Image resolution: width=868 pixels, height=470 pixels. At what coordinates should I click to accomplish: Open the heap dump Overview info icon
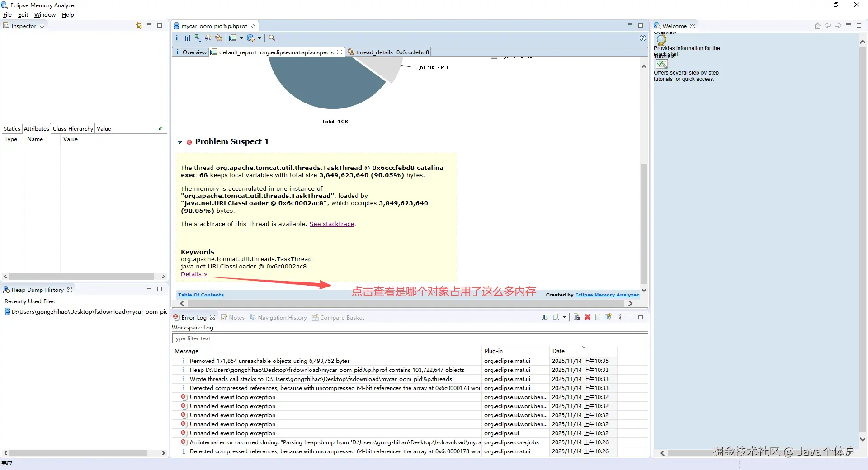click(x=177, y=38)
